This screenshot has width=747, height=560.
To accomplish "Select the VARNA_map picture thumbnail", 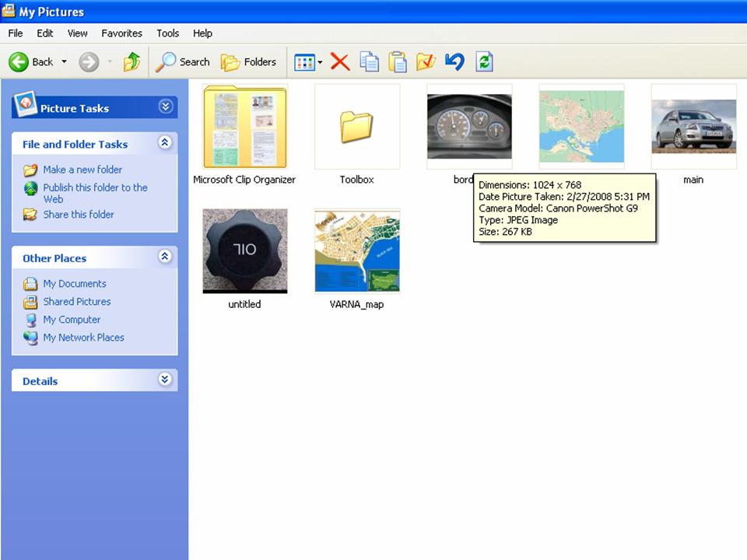I will (x=357, y=251).
